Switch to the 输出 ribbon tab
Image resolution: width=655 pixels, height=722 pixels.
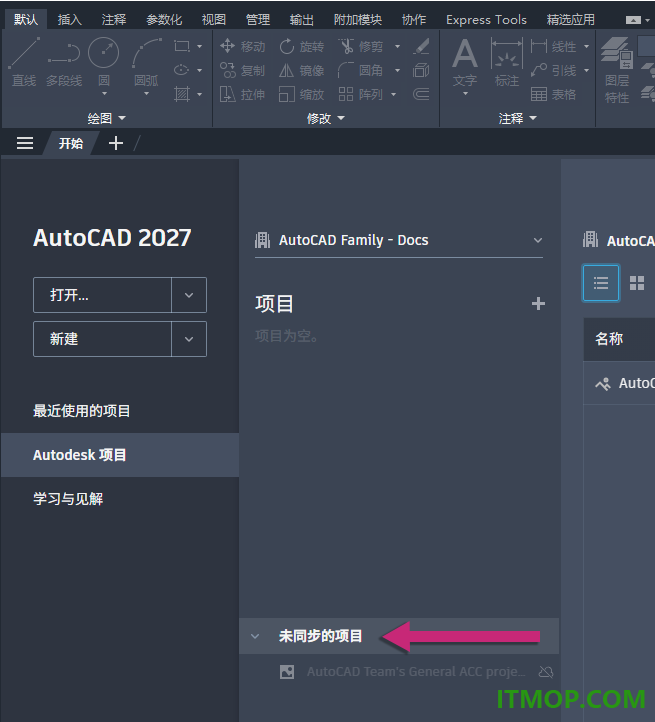pyautogui.click(x=302, y=19)
